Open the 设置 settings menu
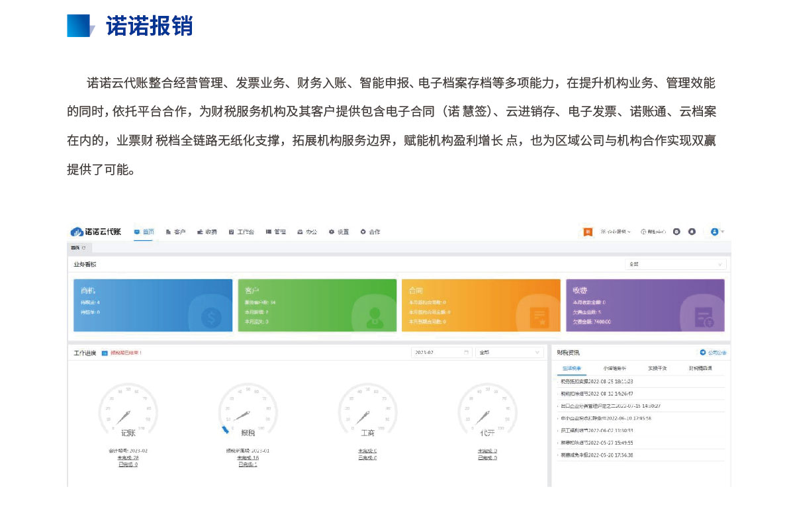Viewport: 787px width, 532px height. click(x=339, y=232)
